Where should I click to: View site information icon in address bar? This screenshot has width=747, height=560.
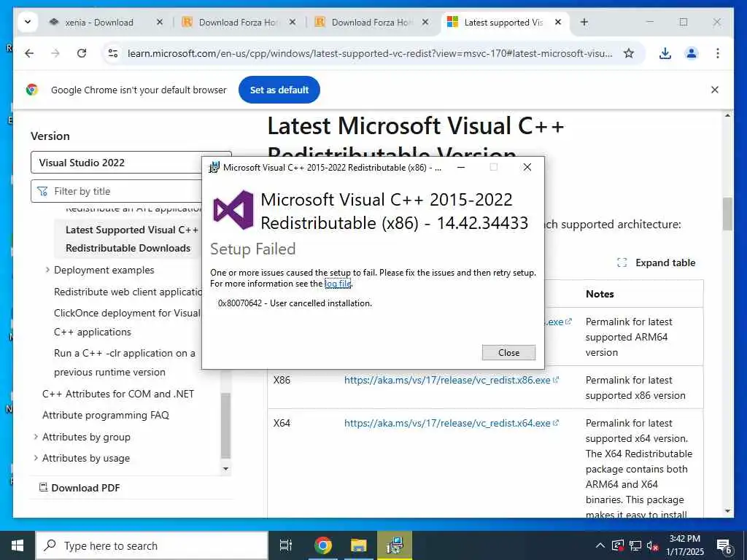[x=113, y=53]
